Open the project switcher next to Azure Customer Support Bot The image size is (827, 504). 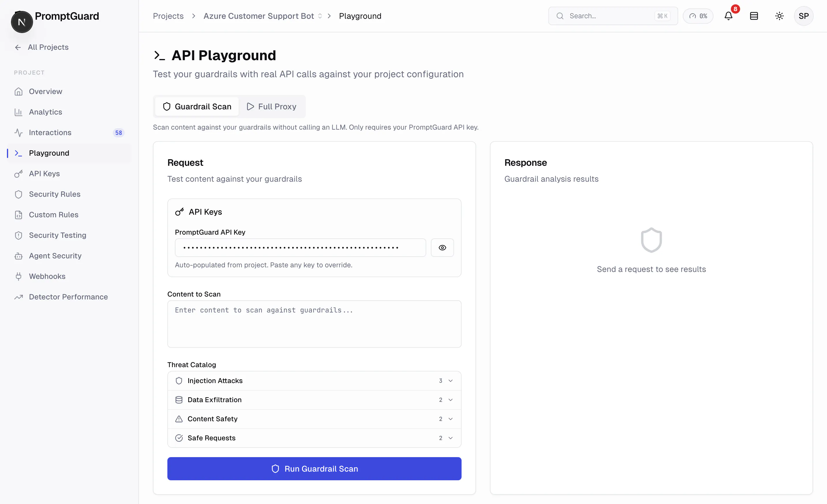click(320, 16)
